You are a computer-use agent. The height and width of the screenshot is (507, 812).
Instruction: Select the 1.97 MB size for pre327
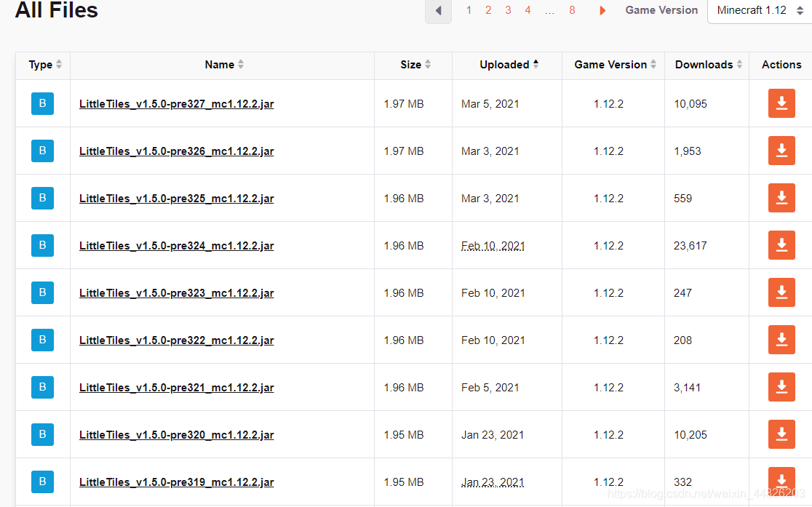point(403,104)
